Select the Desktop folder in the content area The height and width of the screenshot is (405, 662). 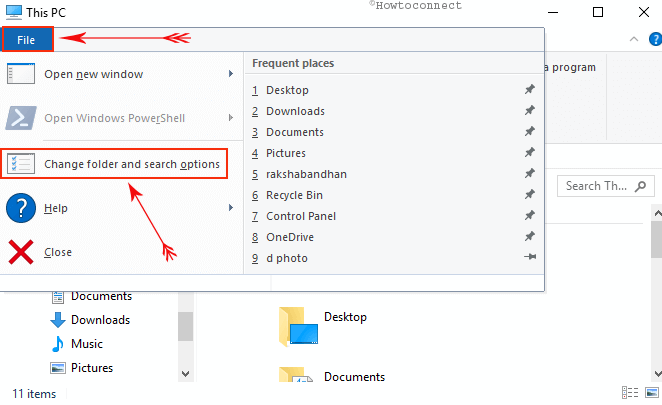[x=323, y=326]
